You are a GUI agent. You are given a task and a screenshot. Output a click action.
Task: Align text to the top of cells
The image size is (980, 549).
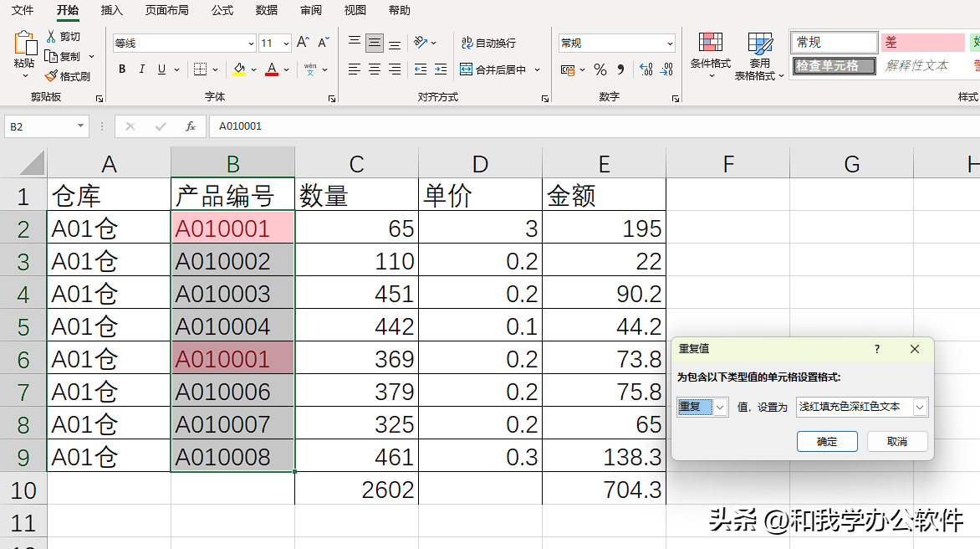[355, 43]
